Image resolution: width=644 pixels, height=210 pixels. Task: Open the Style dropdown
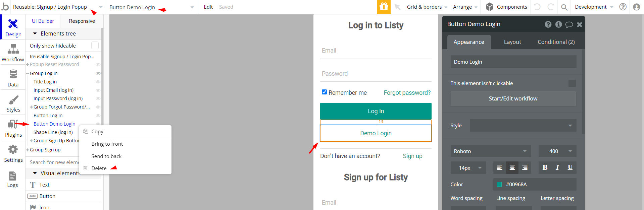click(x=523, y=125)
